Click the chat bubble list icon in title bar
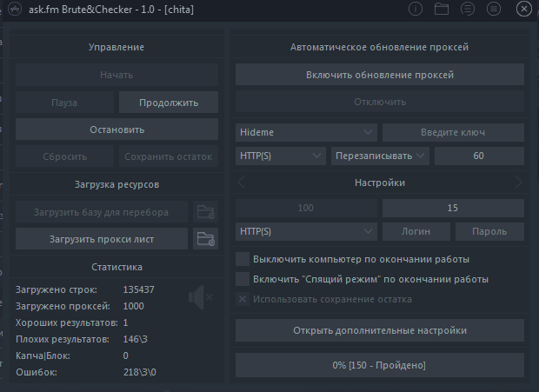Image resolution: width=539 pixels, height=392 pixels. [468, 9]
